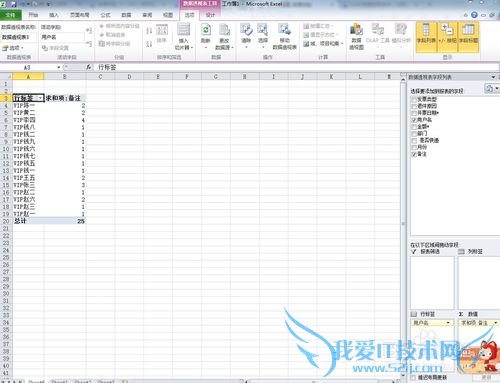Switch to the Home ribbon tab
Screen dimensions: 500x383
(x=33, y=15)
